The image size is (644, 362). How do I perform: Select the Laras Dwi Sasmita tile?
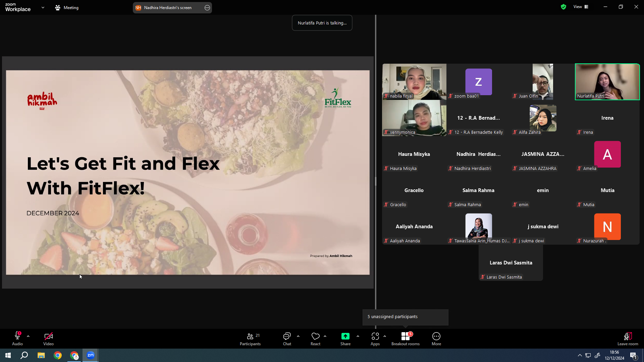511,263
